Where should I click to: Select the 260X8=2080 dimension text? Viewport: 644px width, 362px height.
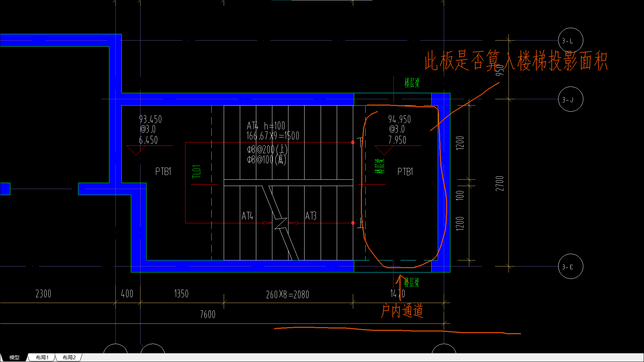(287, 295)
